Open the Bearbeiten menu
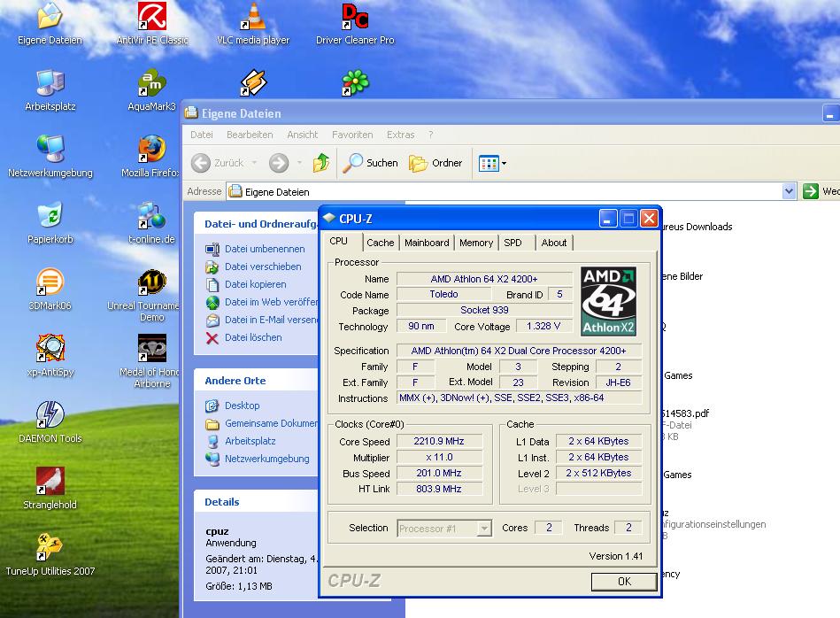 [x=250, y=135]
